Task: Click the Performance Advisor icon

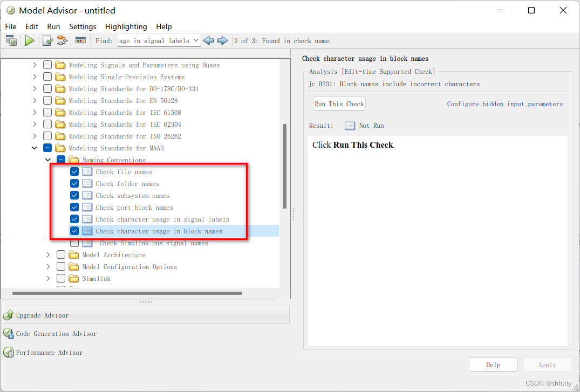Action: [x=9, y=352]
